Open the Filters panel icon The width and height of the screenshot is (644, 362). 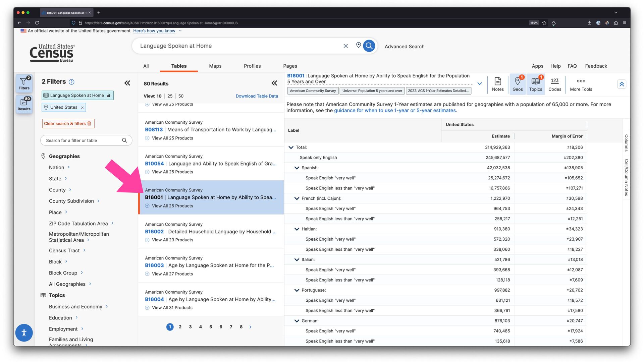pos(24,83)
